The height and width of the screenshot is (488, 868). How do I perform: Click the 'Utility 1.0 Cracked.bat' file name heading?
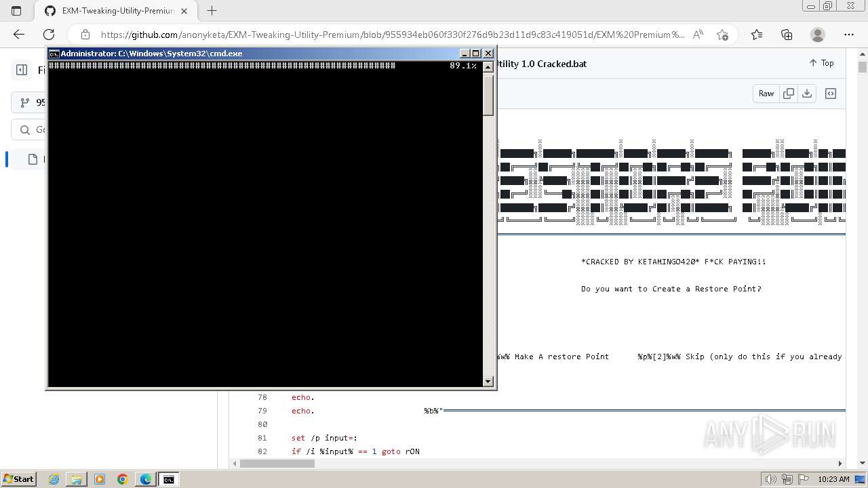pos(542,64)
